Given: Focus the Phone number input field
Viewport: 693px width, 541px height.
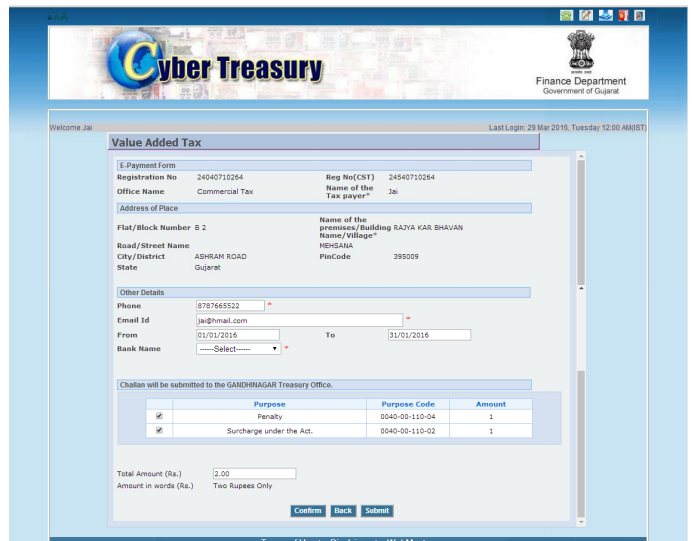Looking at the screenshot, I should (230, 305).
